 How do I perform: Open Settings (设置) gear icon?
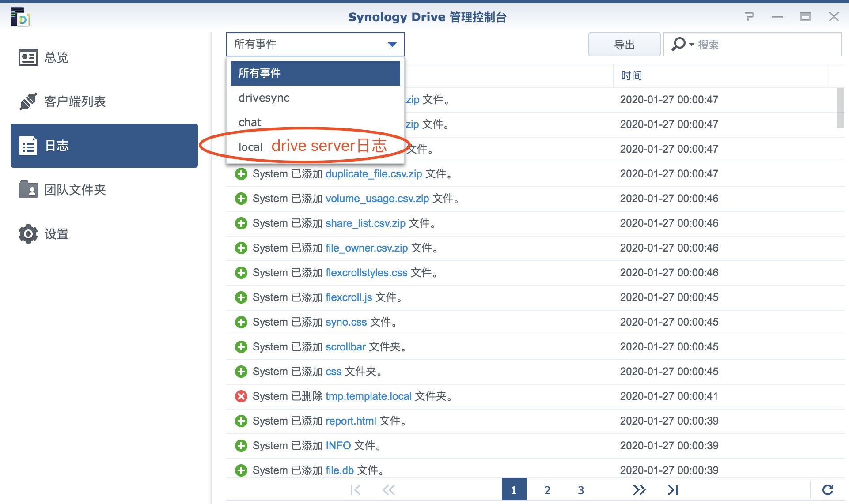pos(28,234)
